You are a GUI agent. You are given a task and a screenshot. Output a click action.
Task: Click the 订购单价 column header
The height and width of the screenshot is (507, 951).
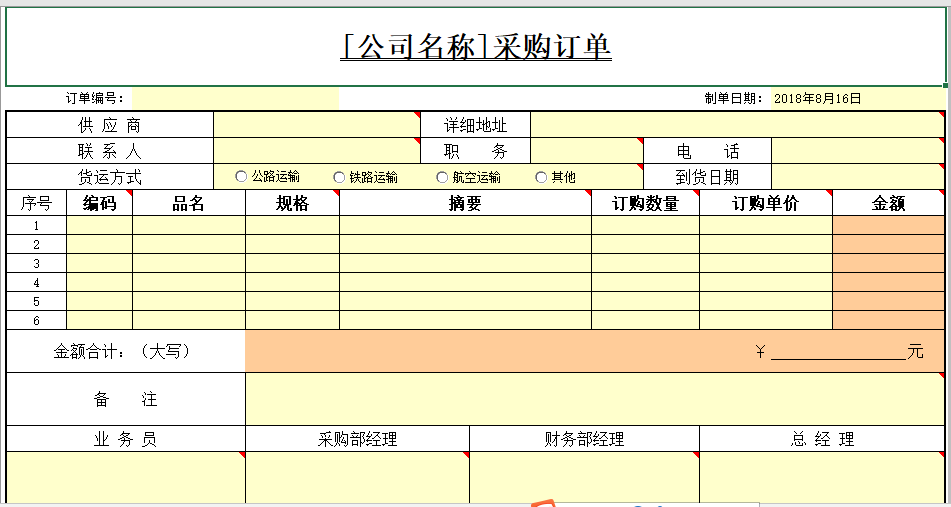[x=766, y=203]
